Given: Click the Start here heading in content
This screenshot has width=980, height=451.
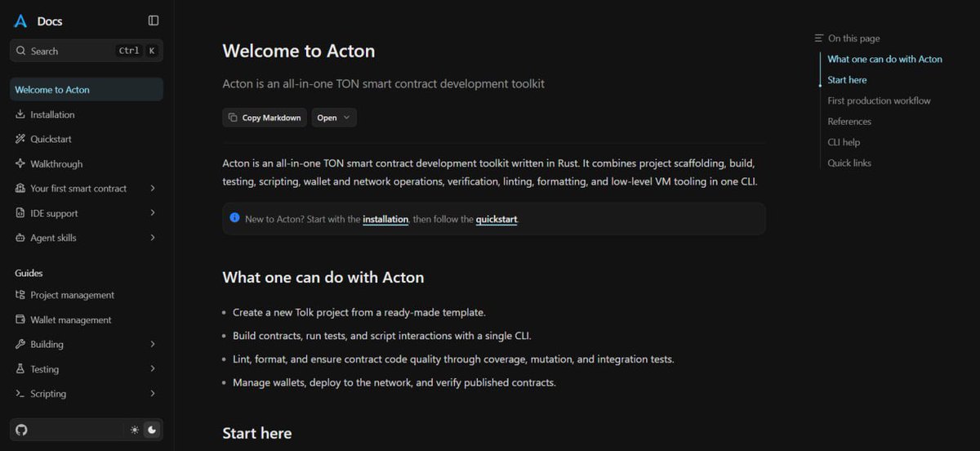Looking at the screenshot, I should tap(257, 433).
